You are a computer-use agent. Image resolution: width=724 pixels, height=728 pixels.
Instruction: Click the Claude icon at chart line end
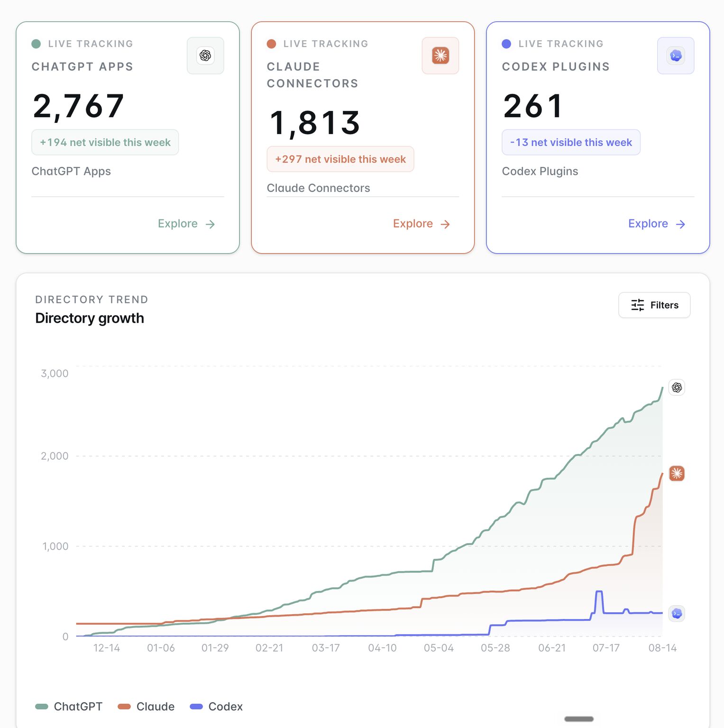pyautogui.click(x=677, y=473)
